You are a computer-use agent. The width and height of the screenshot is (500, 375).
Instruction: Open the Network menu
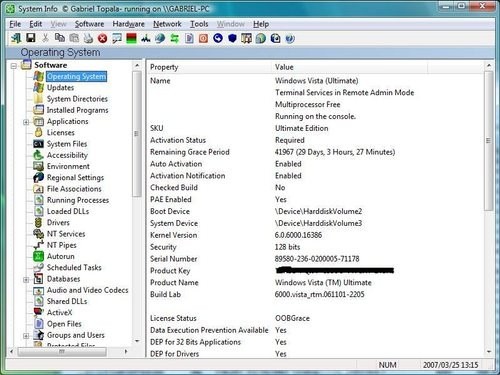click(167, 24)
